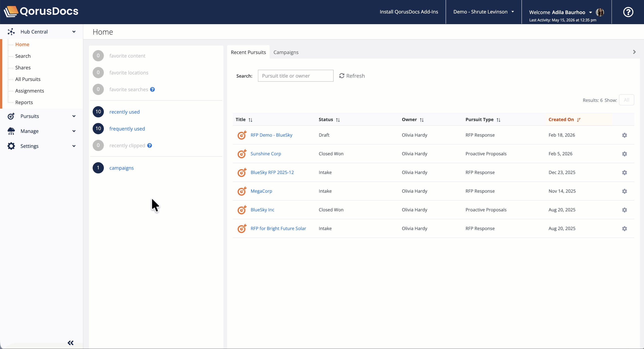Click the favorite locations entry
Screen dimensions: 644x349
(x=129, y=72)
